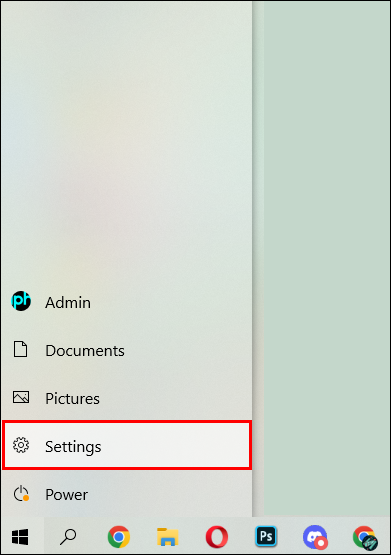Open the Chrome icon with profile badge
Image resolution: width=391 pixels, height=555 pixels.
364,537
